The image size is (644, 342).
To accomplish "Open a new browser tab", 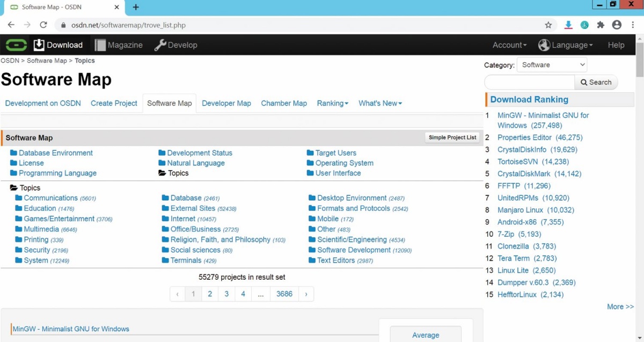I will (136, 8).
